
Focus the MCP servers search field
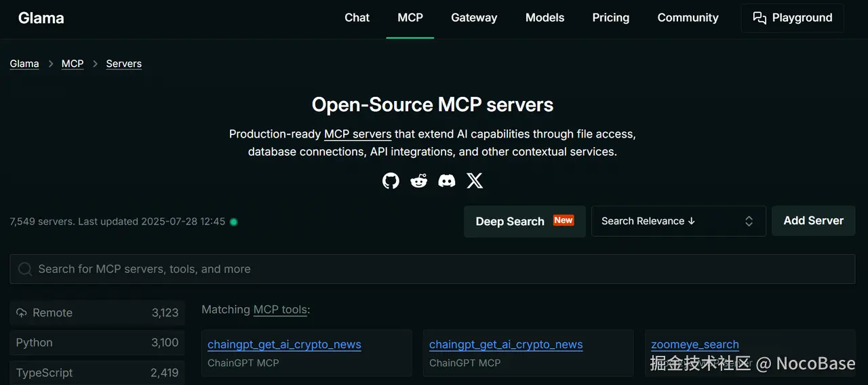click(x=433, y=269)
